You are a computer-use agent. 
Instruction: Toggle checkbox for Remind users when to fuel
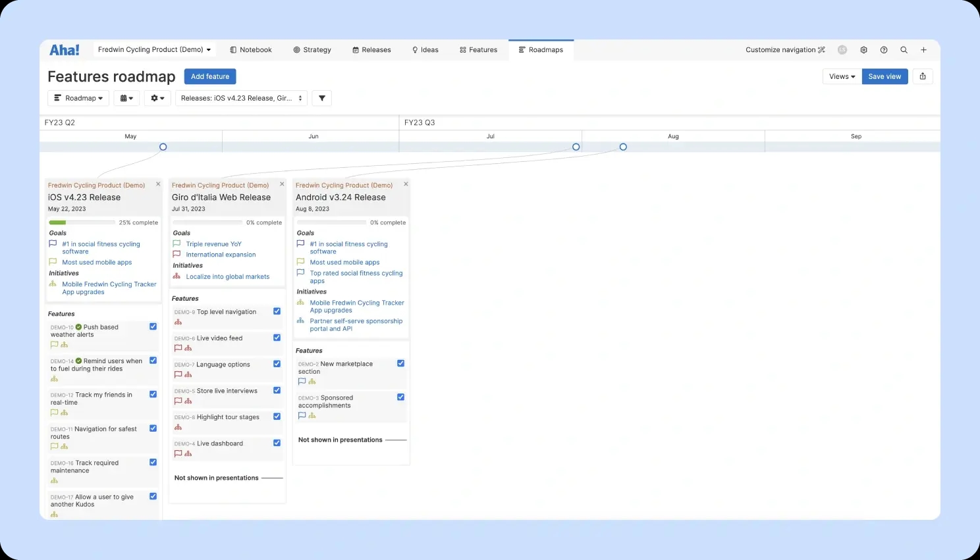pos(153,361)
